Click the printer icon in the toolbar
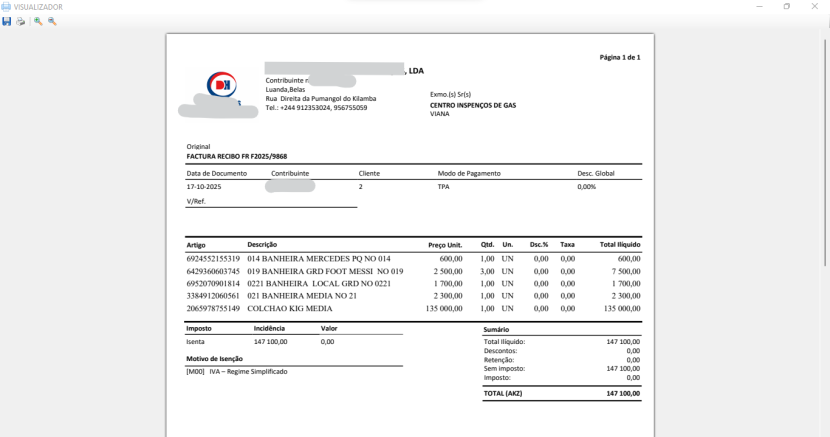 pos(20,21)
